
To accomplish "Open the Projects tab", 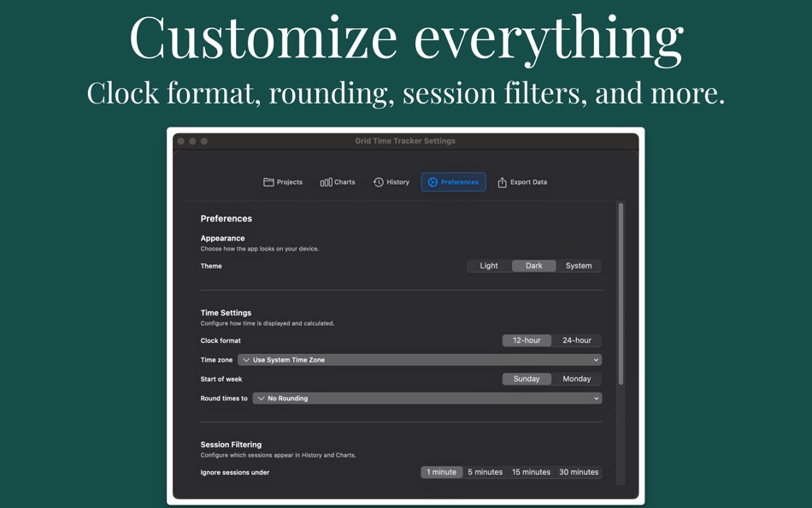I will (283, 182).
